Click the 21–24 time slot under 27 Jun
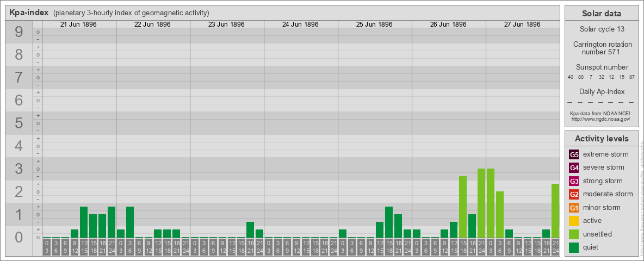The height and width of the screenshot is (261, 644). [x=555, y=247]
